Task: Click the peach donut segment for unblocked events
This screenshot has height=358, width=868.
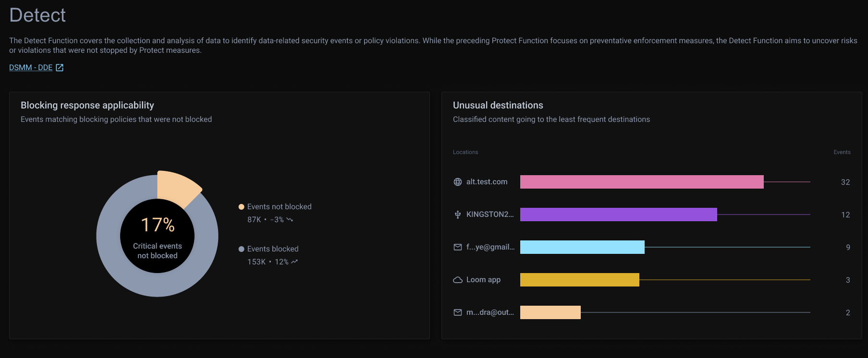Action: coord(177,188)
